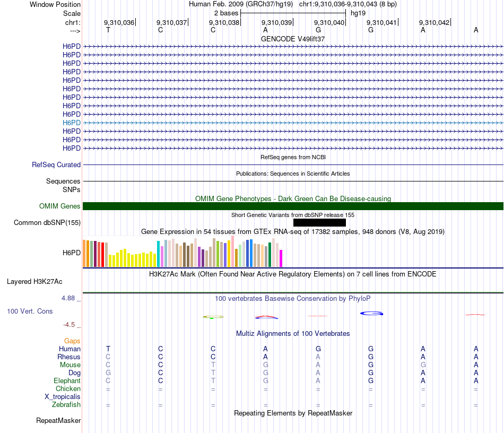The width and height of the screenshot is (504, 433).
Task: Click the Layered H3K27Ac track label
Action: pyautogui.click(x=34, y=282)
